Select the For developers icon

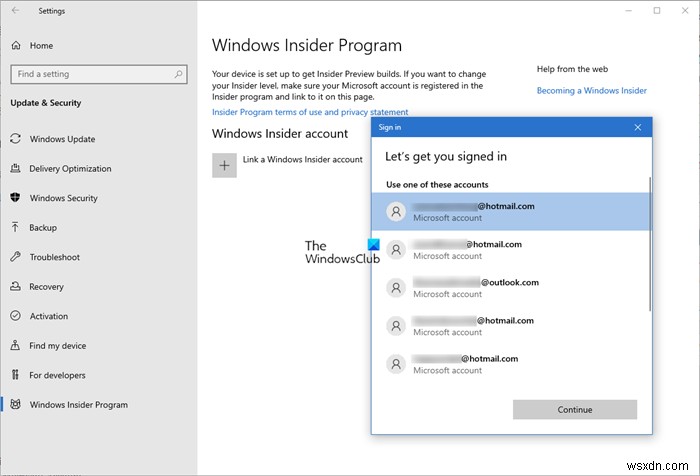[x=16, y=375]
